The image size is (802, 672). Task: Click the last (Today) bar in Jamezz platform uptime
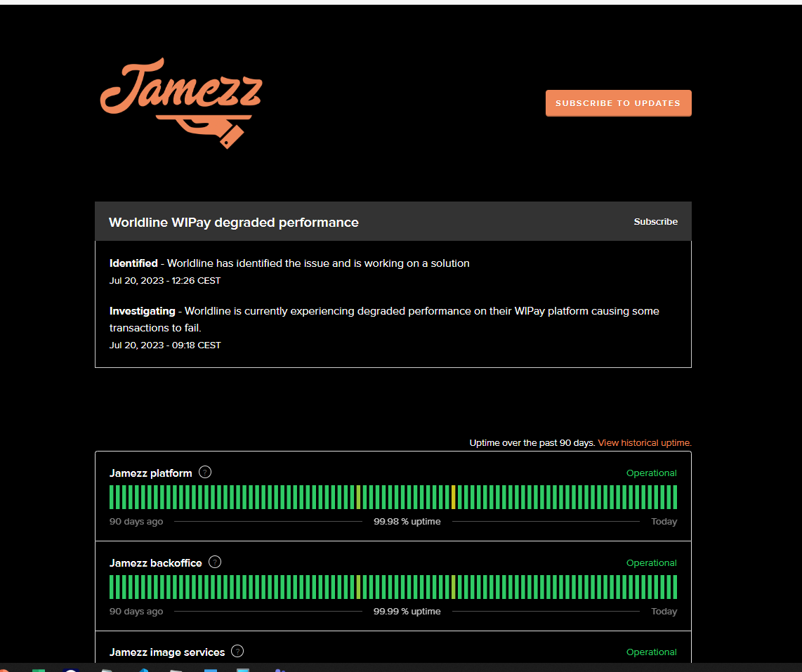pos(675,497)
